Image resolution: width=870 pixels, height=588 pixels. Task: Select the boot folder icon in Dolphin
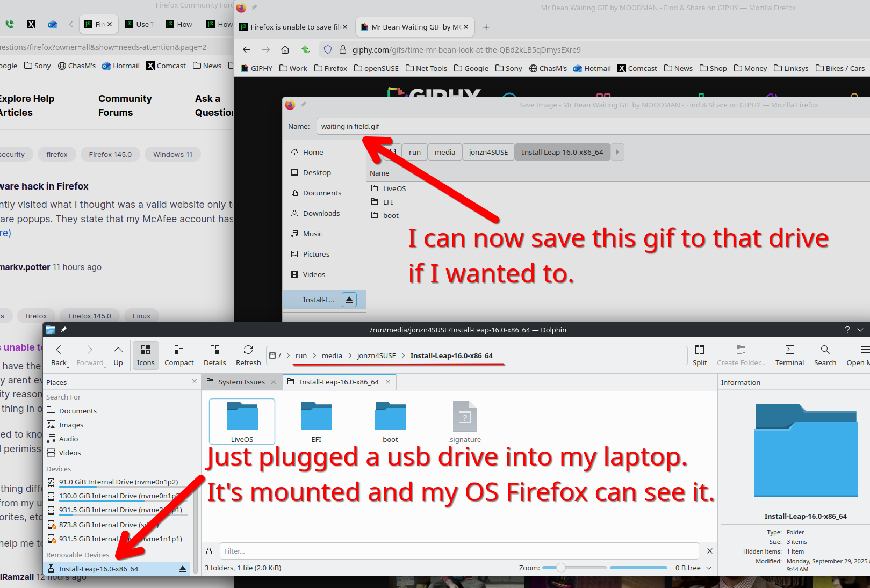(x=390, y=422)
